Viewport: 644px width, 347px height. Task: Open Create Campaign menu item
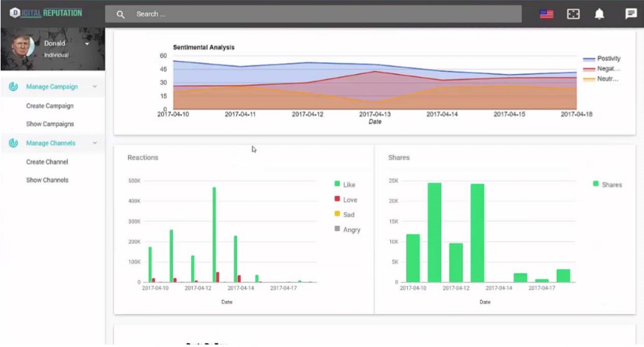tap(50, 106)
